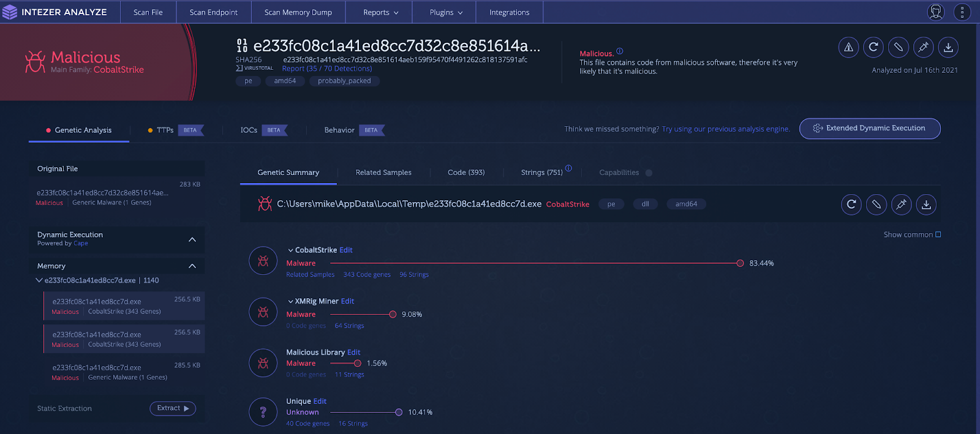Click the Extended Dynamic Execution button
The height and width of the screenshot is (434, 980).
click(x=869, y=129)
